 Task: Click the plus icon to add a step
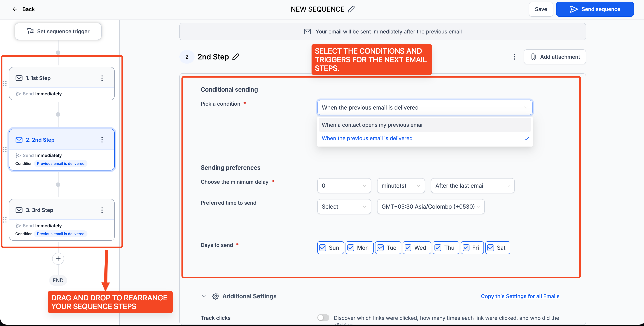tap(58, 259)
